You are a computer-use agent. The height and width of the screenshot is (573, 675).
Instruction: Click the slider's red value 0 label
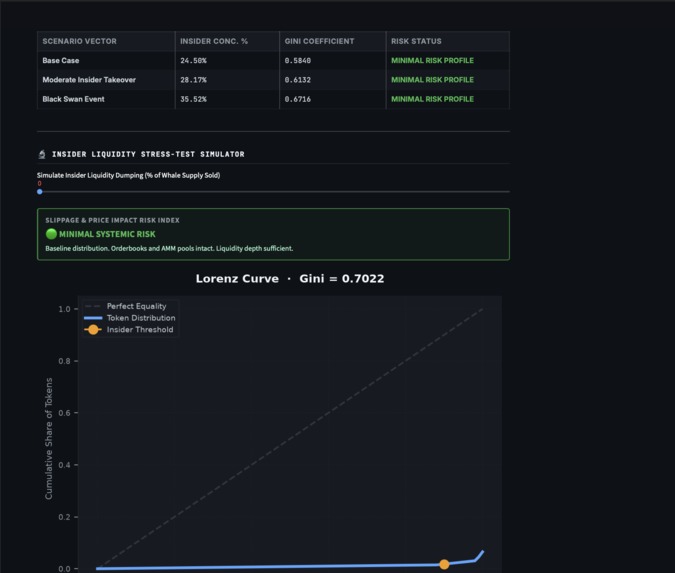coord(39,183)
